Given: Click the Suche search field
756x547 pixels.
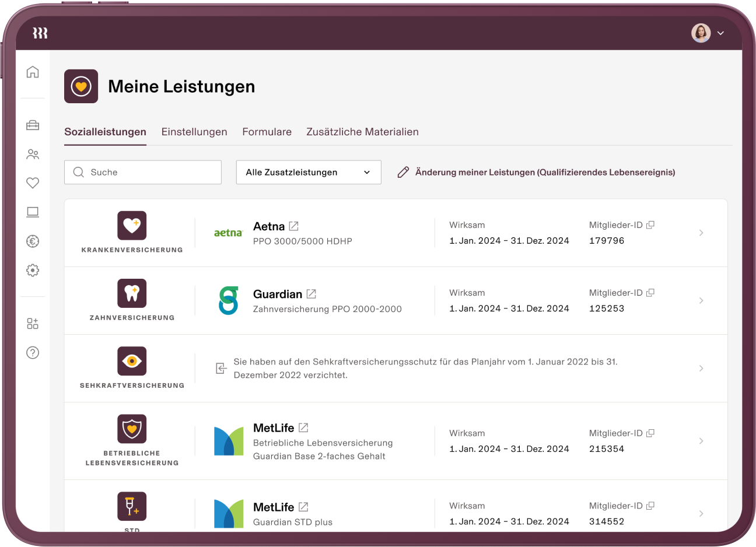Looking at the screenshot, I should [x=143, y=173].
